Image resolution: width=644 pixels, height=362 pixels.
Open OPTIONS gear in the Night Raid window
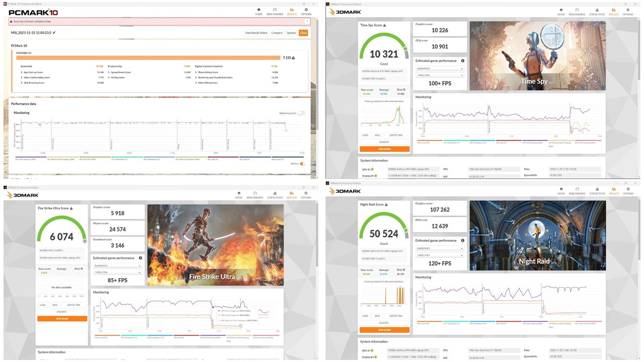point(628,191)
